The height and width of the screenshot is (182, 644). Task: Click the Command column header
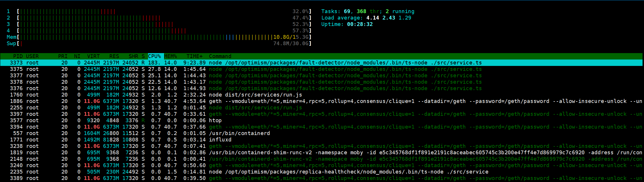[220, 56]
